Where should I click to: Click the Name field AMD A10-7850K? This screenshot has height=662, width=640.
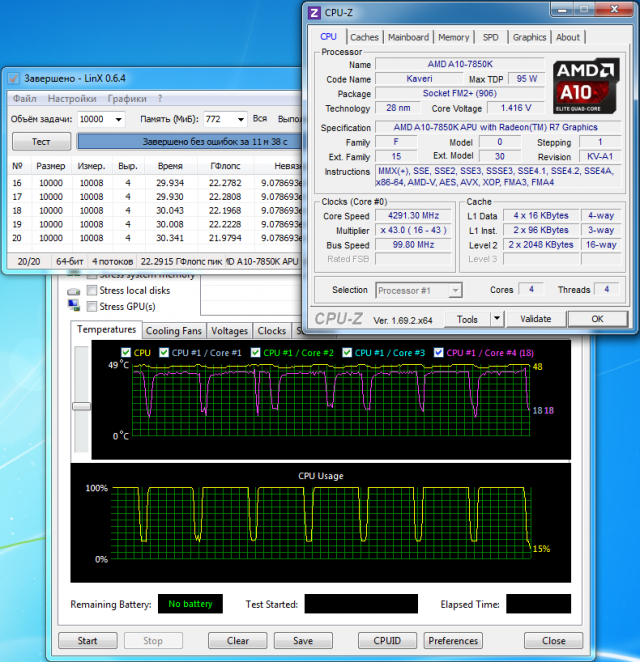click(460, 64)
